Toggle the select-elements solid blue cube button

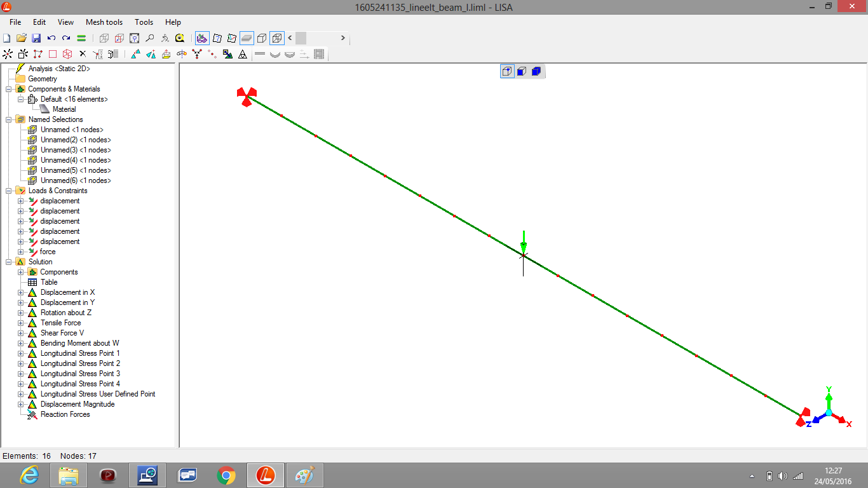tap(536, 71)
